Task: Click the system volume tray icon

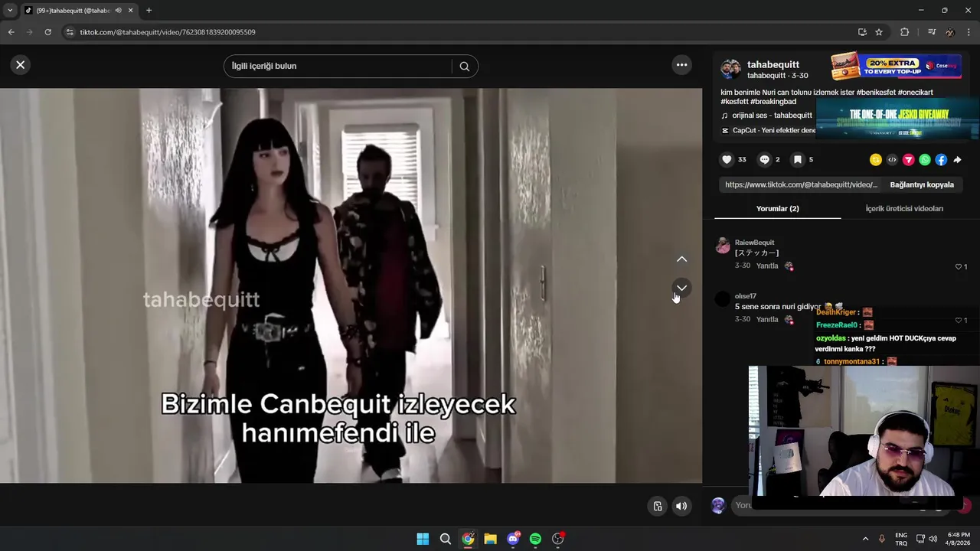Action: tap(933, 539)
